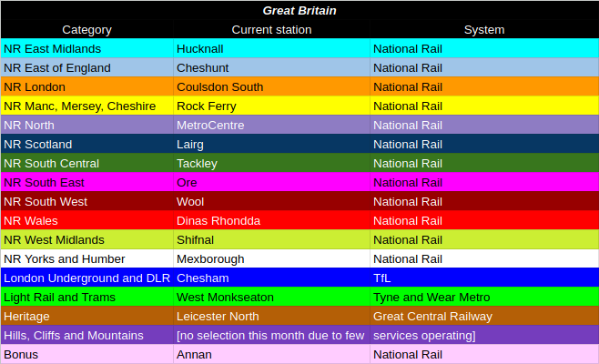Select the Current station column header
The width and height of the screenshot is (599, 364).
(271, 29)
